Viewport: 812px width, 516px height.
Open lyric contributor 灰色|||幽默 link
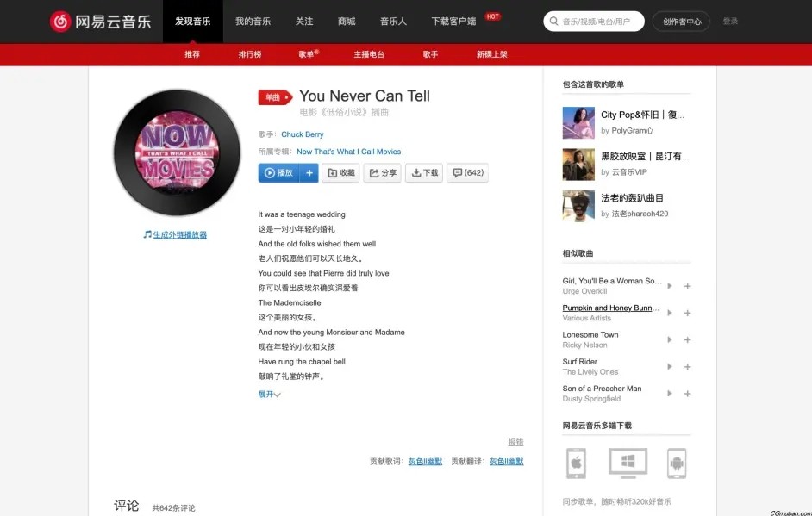[x=425, y=461]
